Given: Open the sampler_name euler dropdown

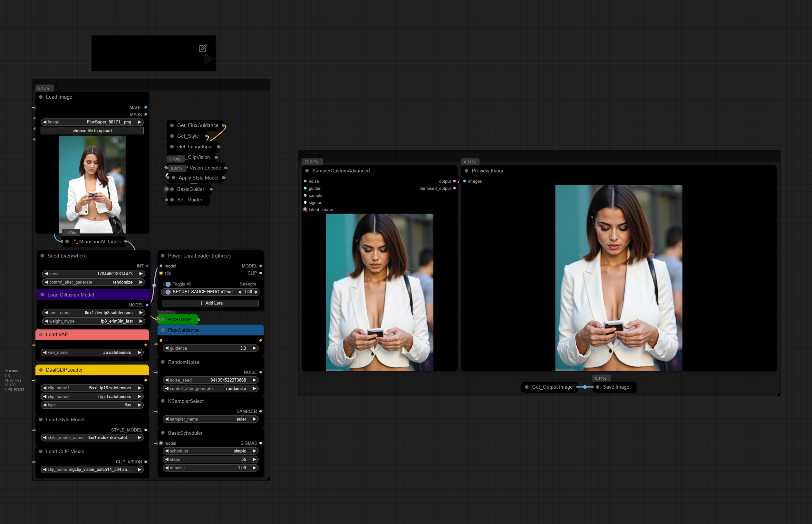Looking at the screenshot, I should coord(211,419).
